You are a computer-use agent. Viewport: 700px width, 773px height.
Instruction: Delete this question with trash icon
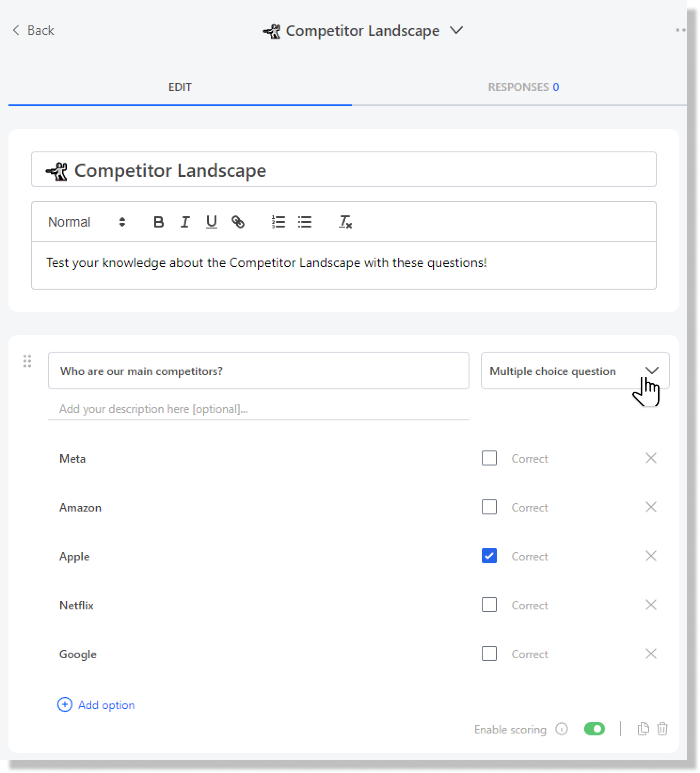[x=662, y=729]
